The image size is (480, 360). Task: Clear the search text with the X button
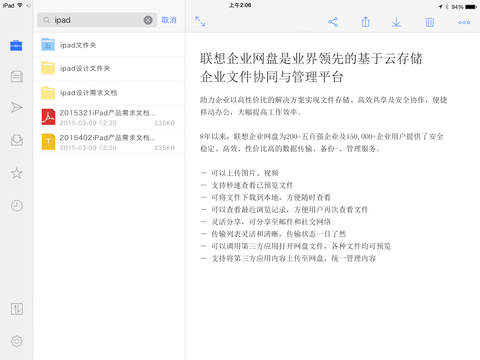tap(148, 20)
